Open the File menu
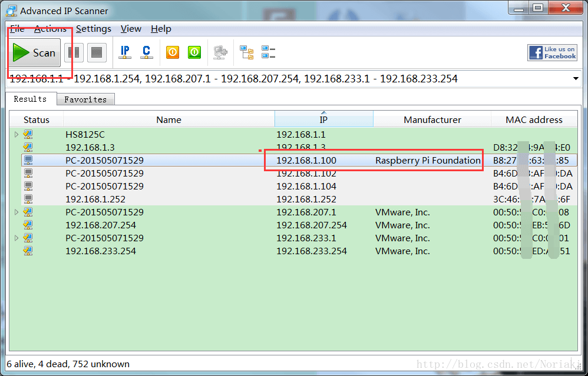The width and height of the screenshot is (588, 376). 17,29
